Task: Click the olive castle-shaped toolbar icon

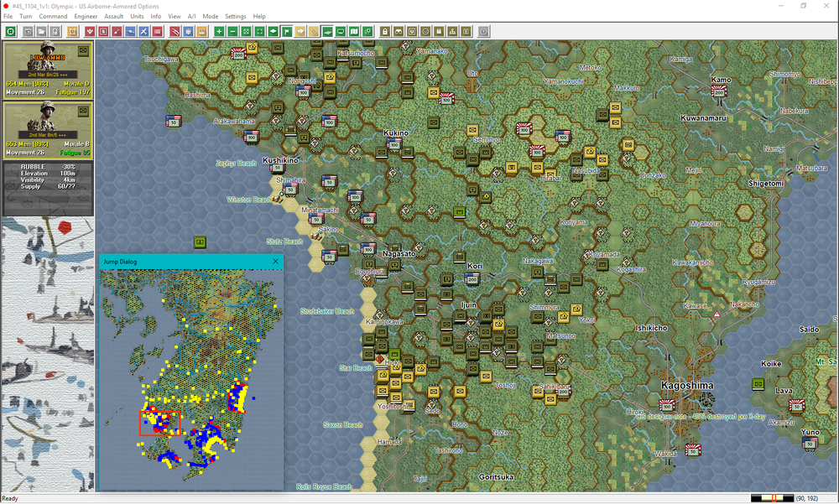Action: [x=439, y=32]
